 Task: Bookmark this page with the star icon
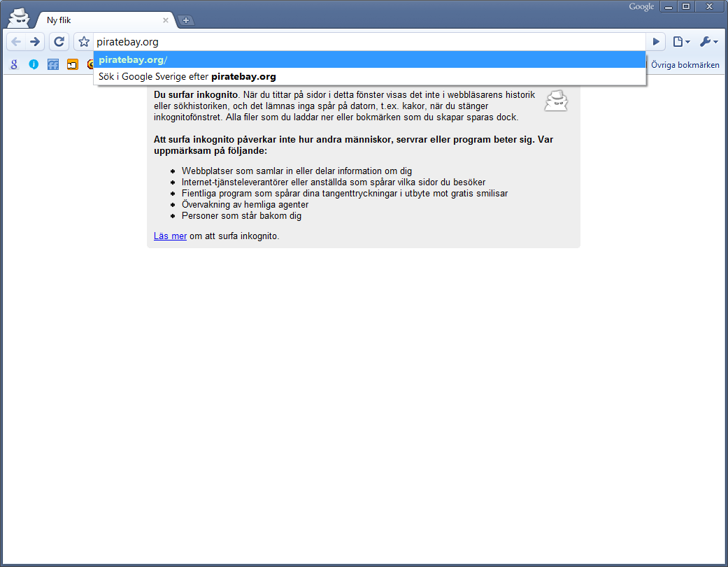tap(84, 42)
